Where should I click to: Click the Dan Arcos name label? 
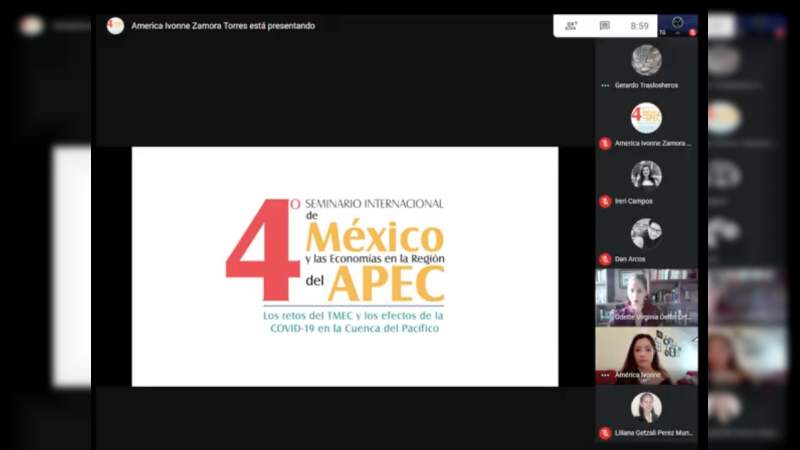[x=630, y=259]
